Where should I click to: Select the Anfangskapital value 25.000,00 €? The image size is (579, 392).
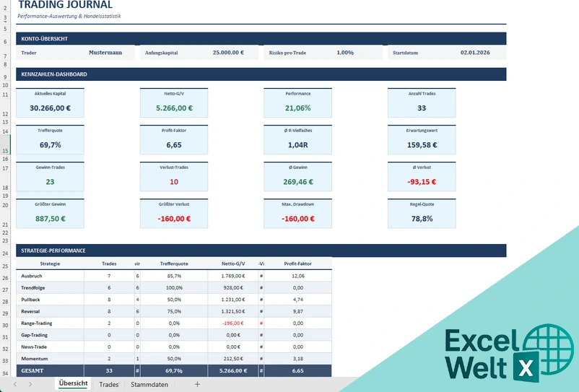(x=228, y=53)
